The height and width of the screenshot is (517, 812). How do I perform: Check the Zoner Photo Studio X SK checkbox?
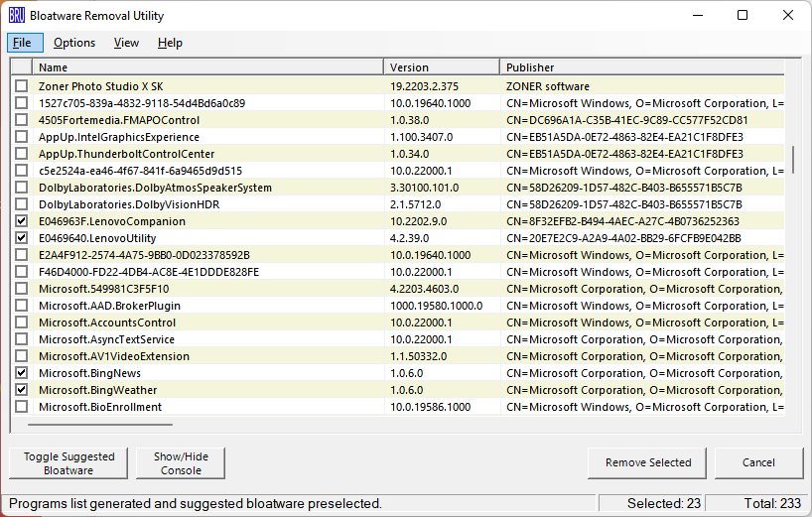click(22, 86)
